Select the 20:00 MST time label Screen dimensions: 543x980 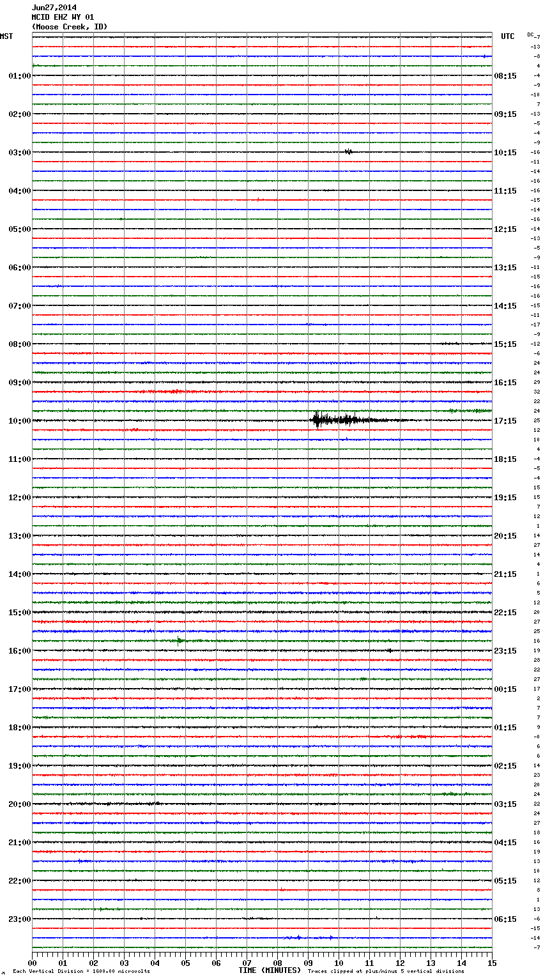20,804
